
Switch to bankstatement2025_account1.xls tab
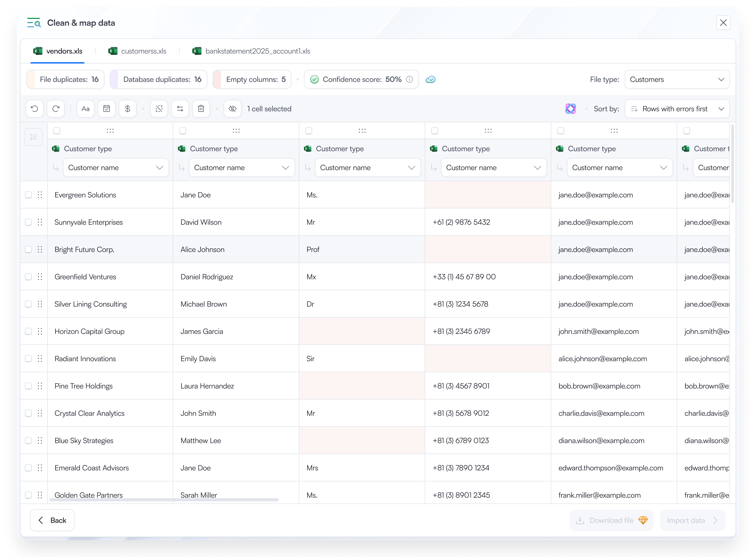pyautogui.click(x=251, y=51)
